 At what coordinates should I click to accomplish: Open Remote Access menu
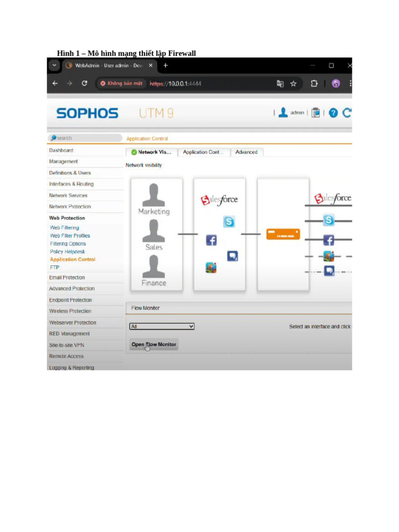(66, 356)
